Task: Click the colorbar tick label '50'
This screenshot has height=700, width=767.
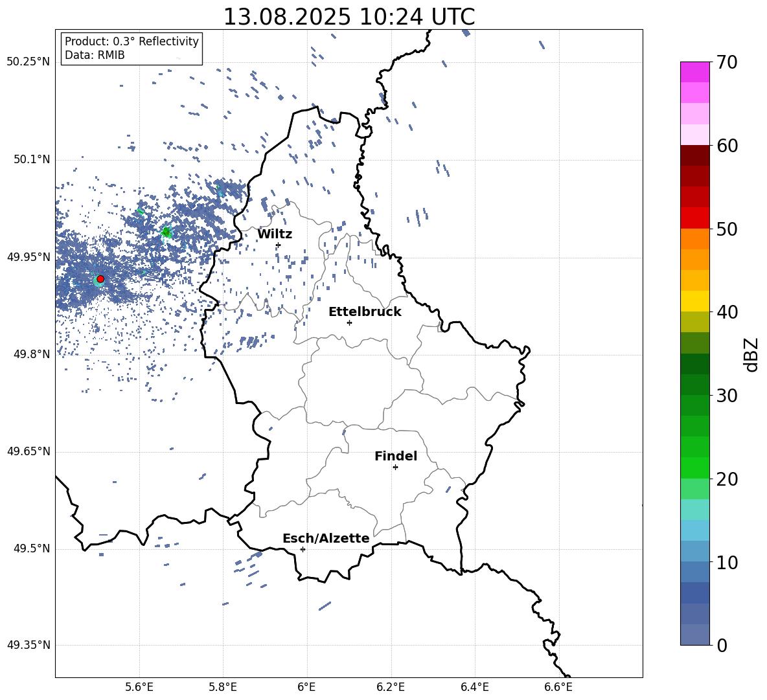Action: click(727, 229)
